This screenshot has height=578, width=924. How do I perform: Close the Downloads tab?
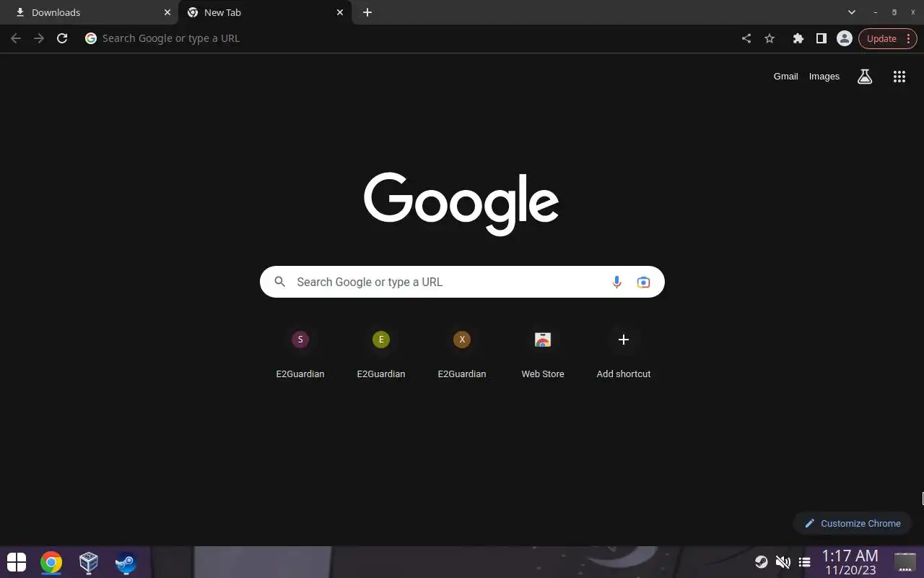click(167, 12)
